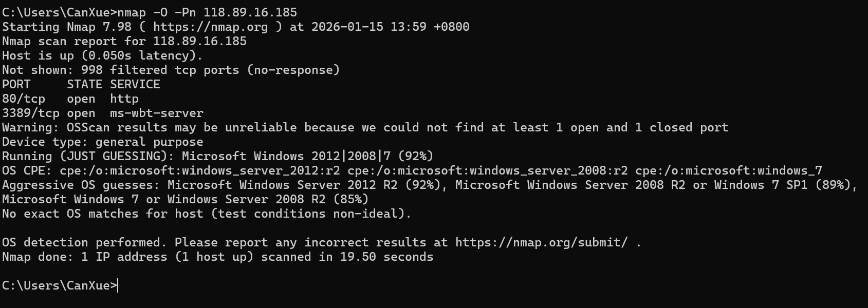This screenshot has width=868, height=308.
Task: Click the cpe:/o:microsoft:windows_7 string
Action: point(728,170)
